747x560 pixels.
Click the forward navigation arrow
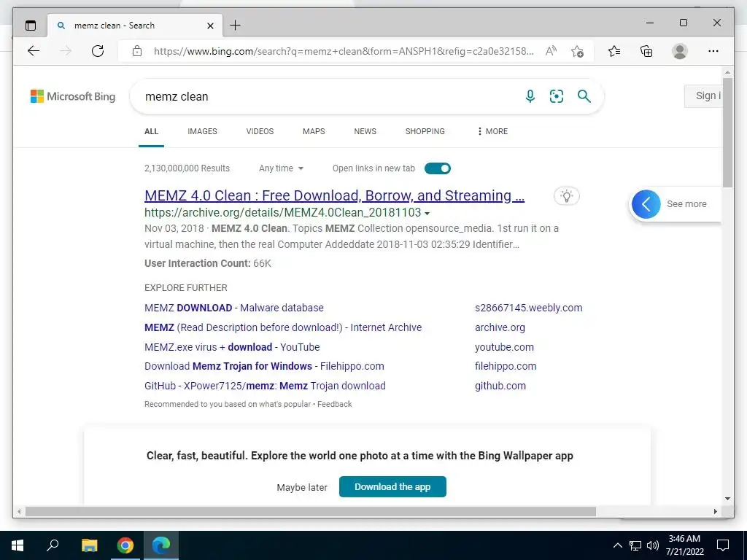[x=66, y=51]
